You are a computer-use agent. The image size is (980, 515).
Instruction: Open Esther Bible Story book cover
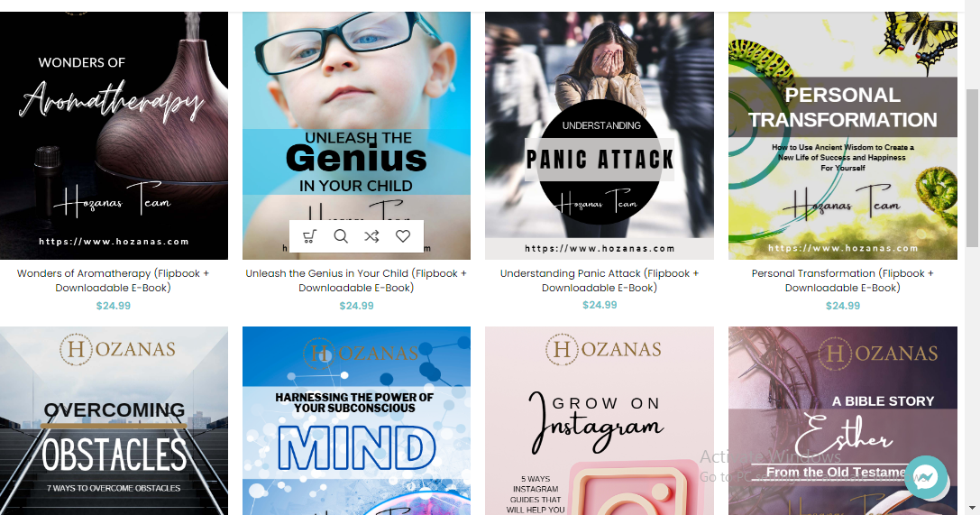[842, 420]
